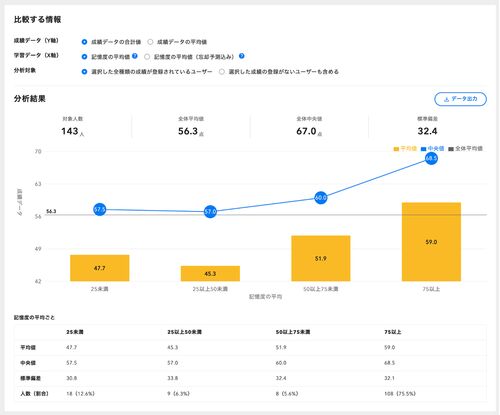Click the データ出力 export button
Screen dimensions: 500x415
(460, 99)
